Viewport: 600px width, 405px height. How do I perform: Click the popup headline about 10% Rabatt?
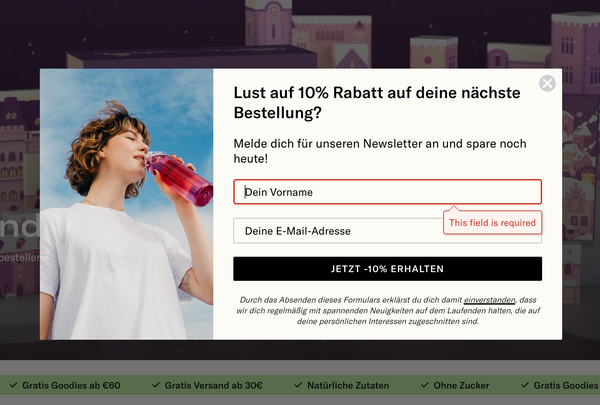(x=377, y=103)
